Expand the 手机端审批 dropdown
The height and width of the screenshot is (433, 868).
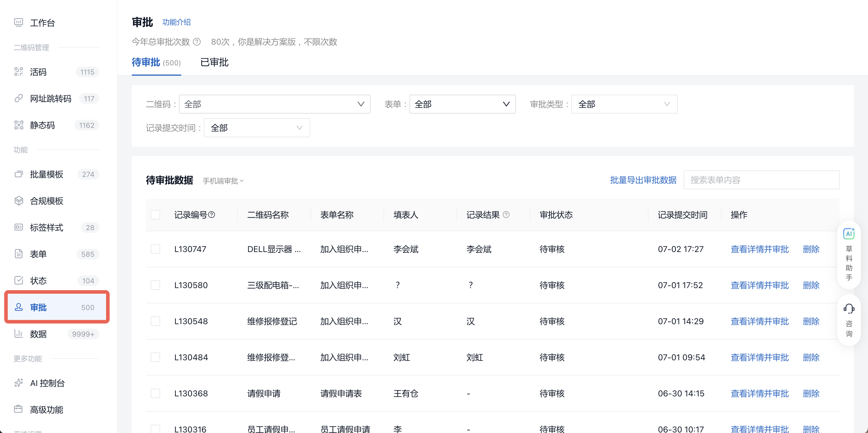point(223,181)
